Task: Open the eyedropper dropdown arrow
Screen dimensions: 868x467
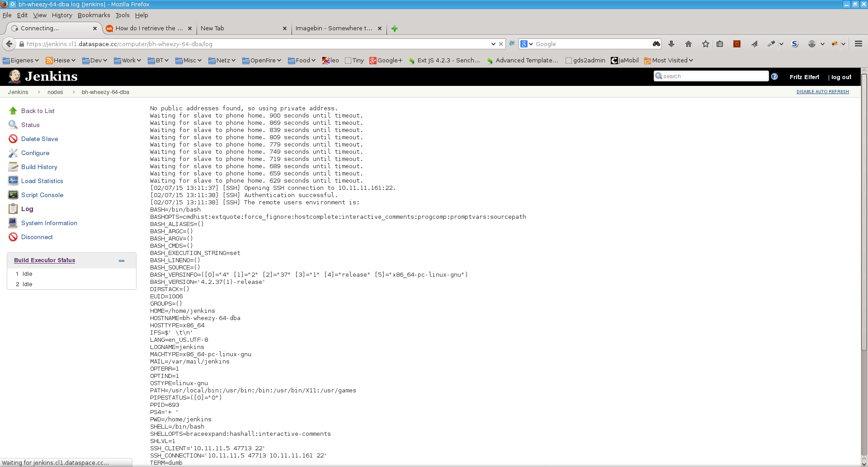Action: pyautogui.click(x=781, y=44)
